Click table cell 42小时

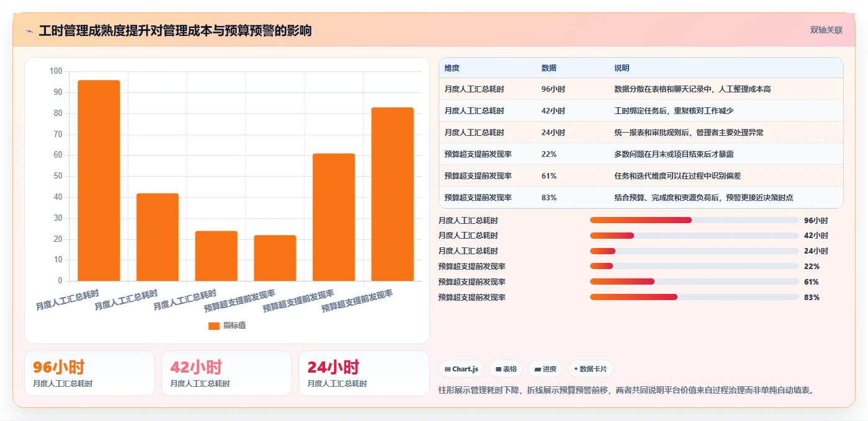(x=553, y=111)
